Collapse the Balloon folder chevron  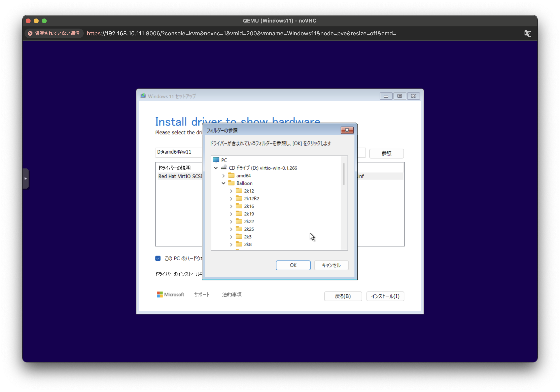(x=223, y=183)
